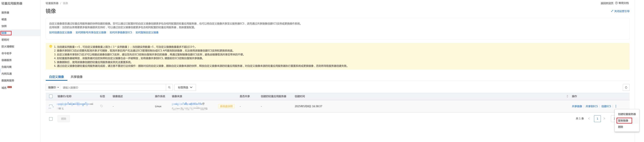Open the 如何创建自定义镜像 help link
Screen dimensions: 644x142
[x=60, y=32]
